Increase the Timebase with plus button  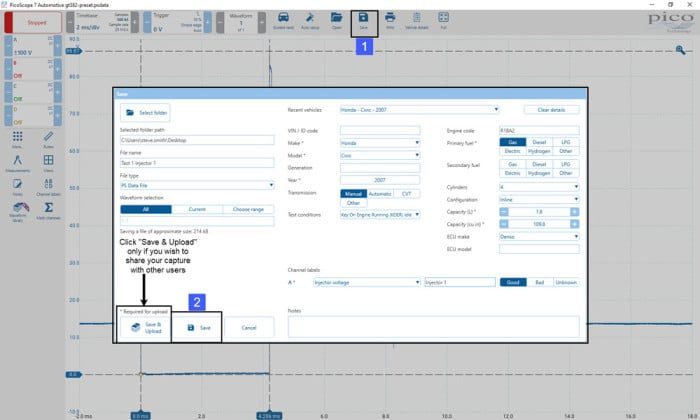(x=134, y=22)
